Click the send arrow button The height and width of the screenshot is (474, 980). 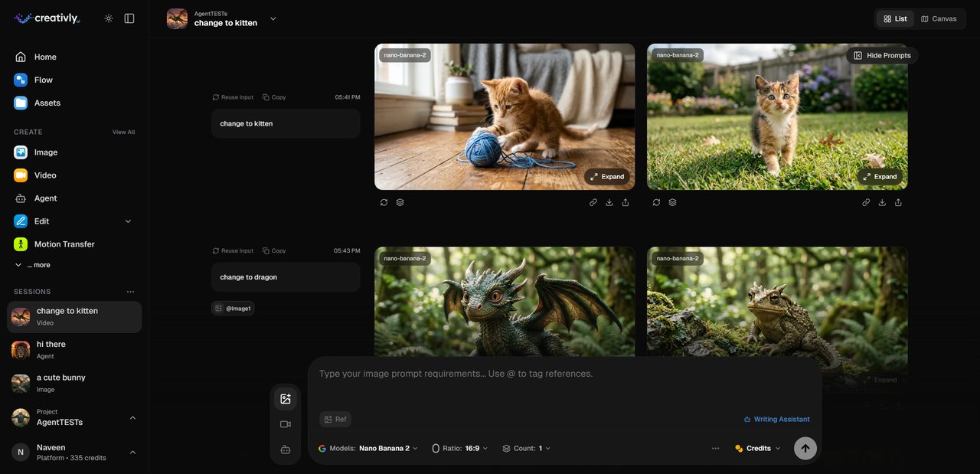click(805, 448)
